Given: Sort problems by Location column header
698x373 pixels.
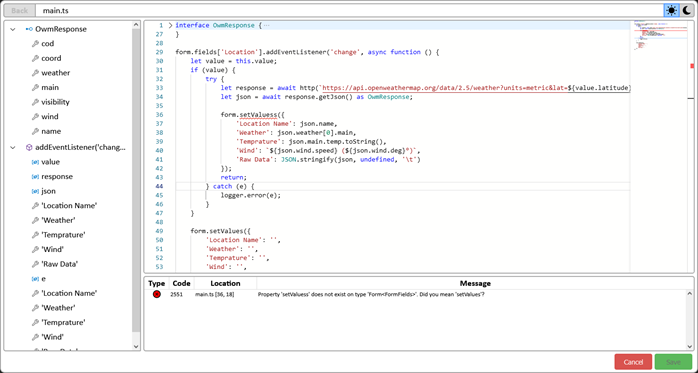Looking at the screenshot, I should [225, 283].
